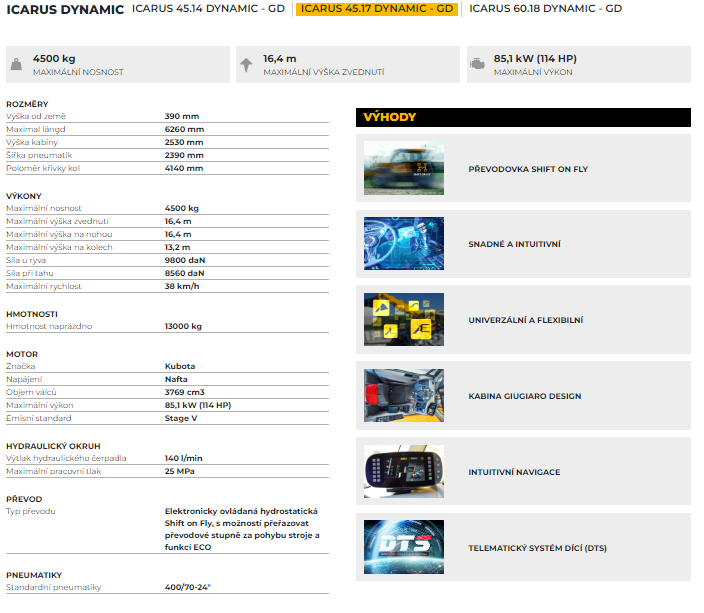
Task: Click the 400/70-24" tire value
Action: click(187, 587)
